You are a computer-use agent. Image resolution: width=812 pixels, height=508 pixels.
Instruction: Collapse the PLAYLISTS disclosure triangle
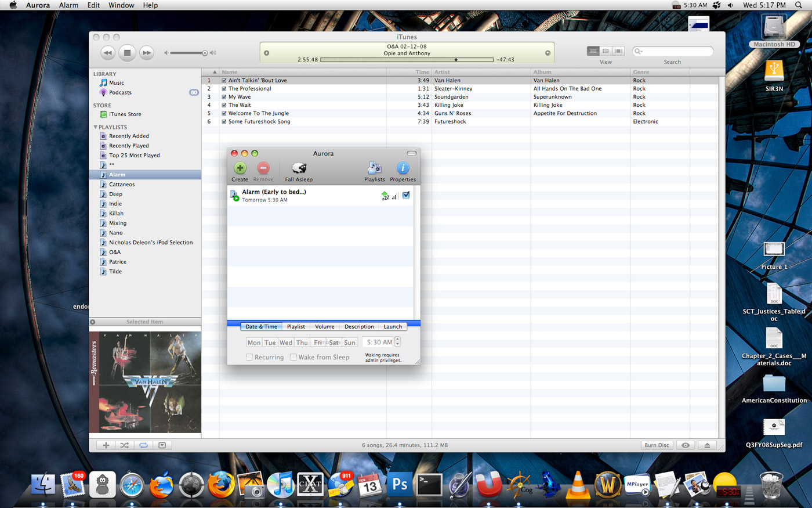(96, 127)
